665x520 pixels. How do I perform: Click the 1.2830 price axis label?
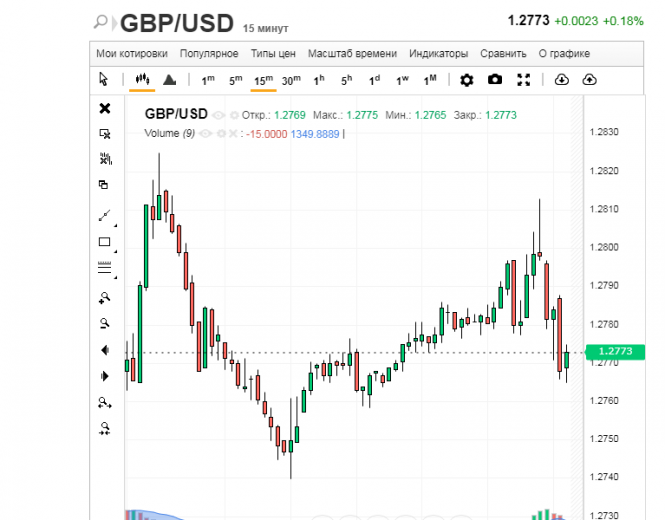point(604,132)
